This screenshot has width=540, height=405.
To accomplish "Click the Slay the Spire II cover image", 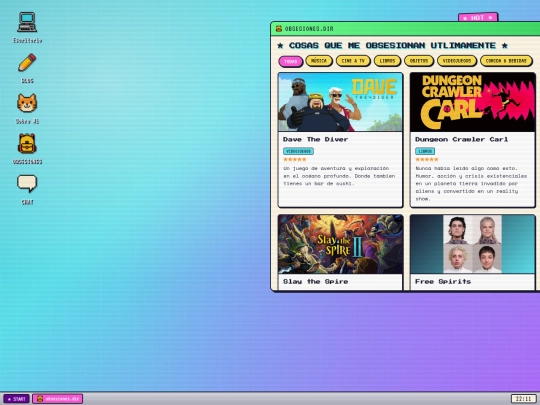I will pyautogui.click(x=340, y=244).
